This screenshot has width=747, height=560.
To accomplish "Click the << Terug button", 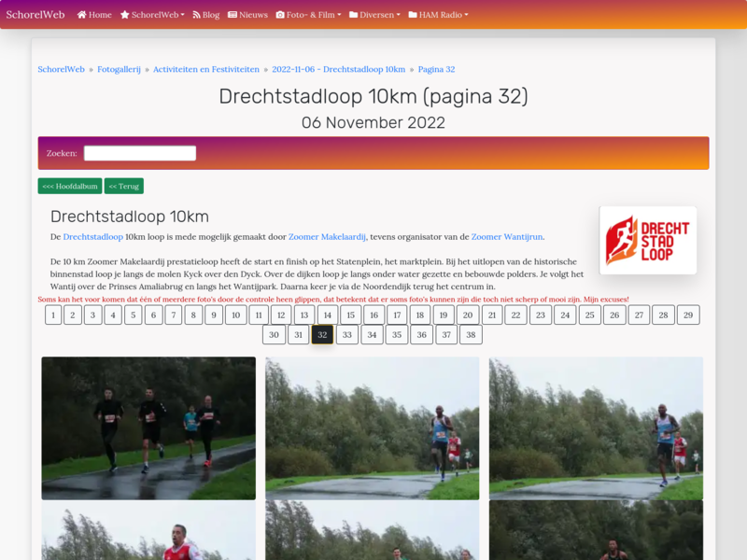I will coord(124,186).
